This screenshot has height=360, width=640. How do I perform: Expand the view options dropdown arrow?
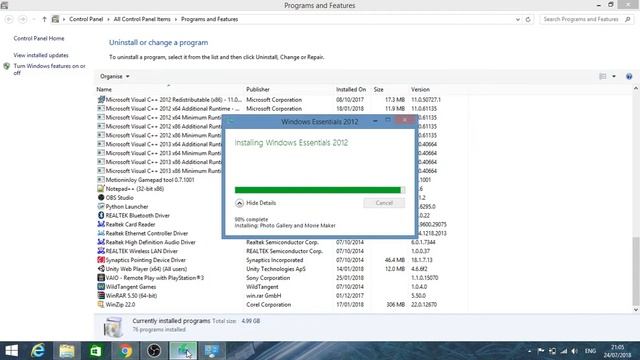pyautogui.click(x=613, y=76)
